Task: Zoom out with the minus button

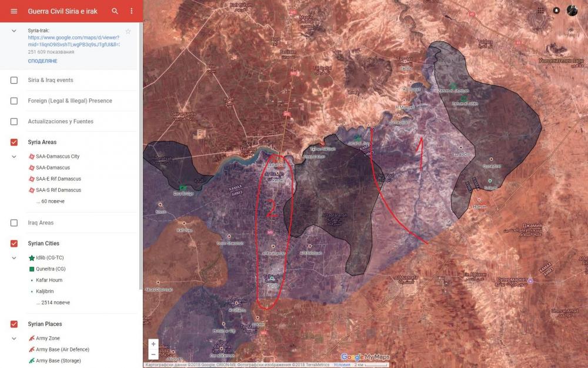Action: click(153, 354)
